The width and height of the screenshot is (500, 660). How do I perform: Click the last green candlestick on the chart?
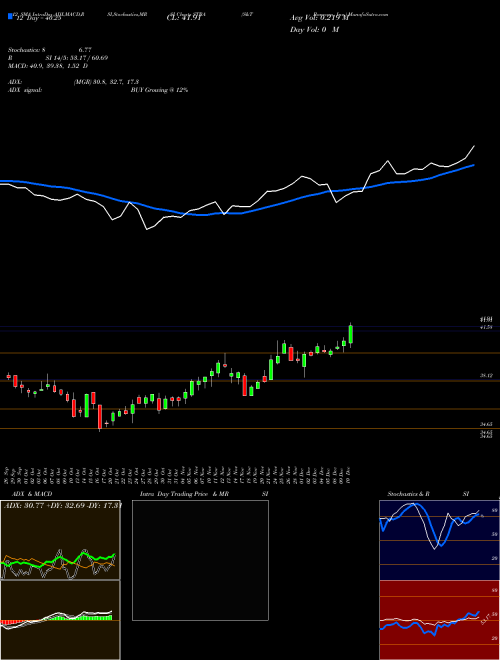tap(351, 335)
